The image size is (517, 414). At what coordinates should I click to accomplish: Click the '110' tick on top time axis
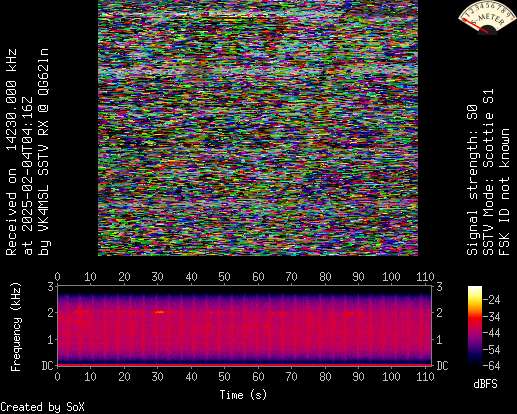(x=425, y=277)
